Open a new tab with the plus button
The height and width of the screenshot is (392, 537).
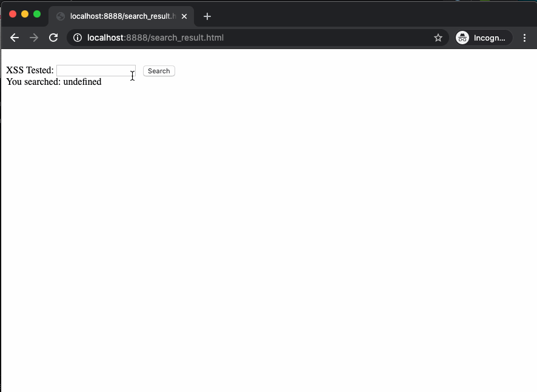pyautogui.click(x=207, y=16)
